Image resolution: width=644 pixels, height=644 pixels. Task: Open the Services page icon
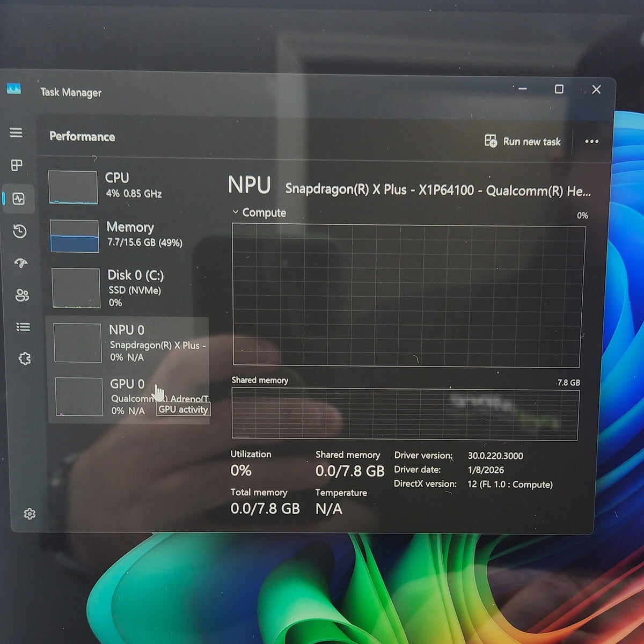(x=25, y=358)
